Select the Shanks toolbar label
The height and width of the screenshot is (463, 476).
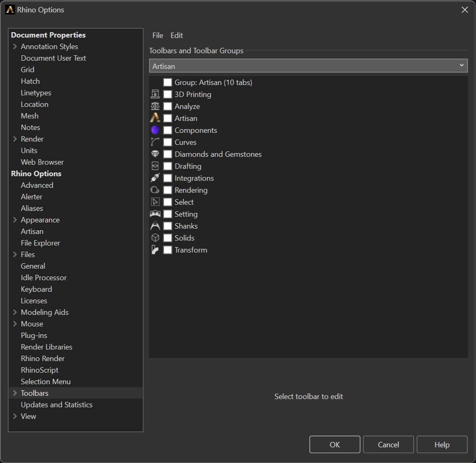tap(186, 226)
